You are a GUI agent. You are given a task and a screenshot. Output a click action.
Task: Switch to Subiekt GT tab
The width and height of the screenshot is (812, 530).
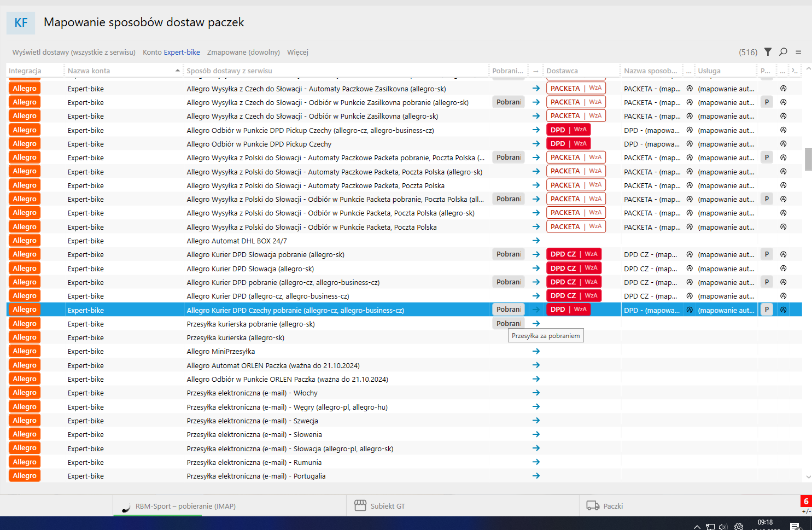coord(387,506)
